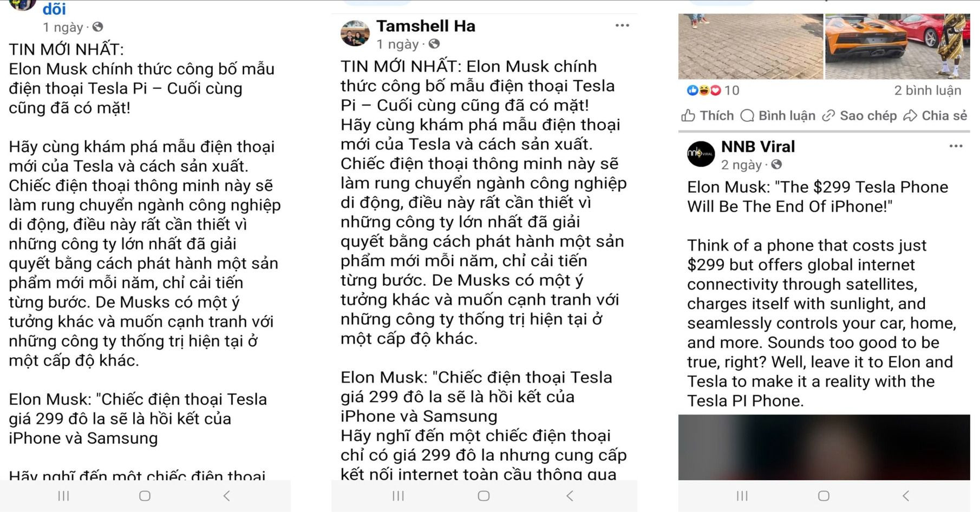This screenshot has width=980, height=512.
Task: Tap Bình luận to comment
Action: coord(778,116)
